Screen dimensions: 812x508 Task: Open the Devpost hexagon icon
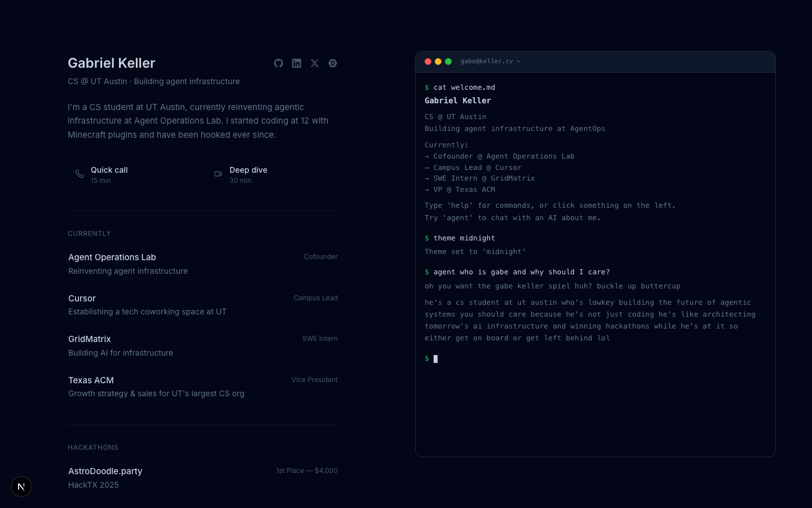coord(333,63)
